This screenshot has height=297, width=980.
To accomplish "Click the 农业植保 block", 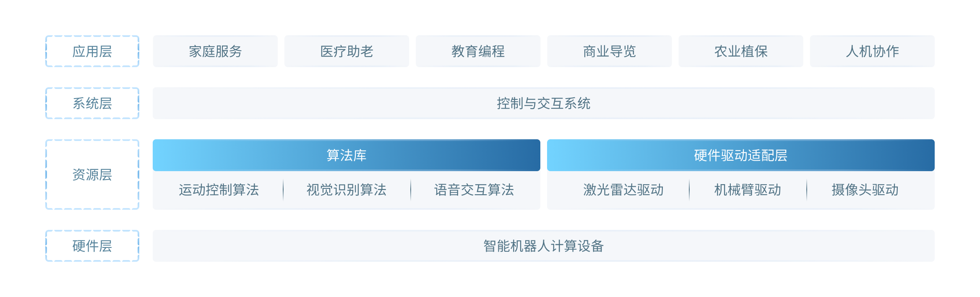I will click(741, 51).
